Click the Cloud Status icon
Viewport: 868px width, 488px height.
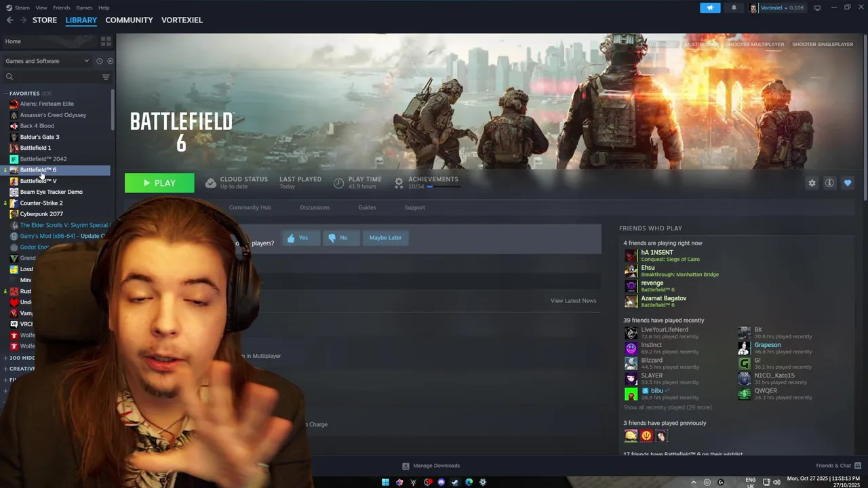click(211, 183)
